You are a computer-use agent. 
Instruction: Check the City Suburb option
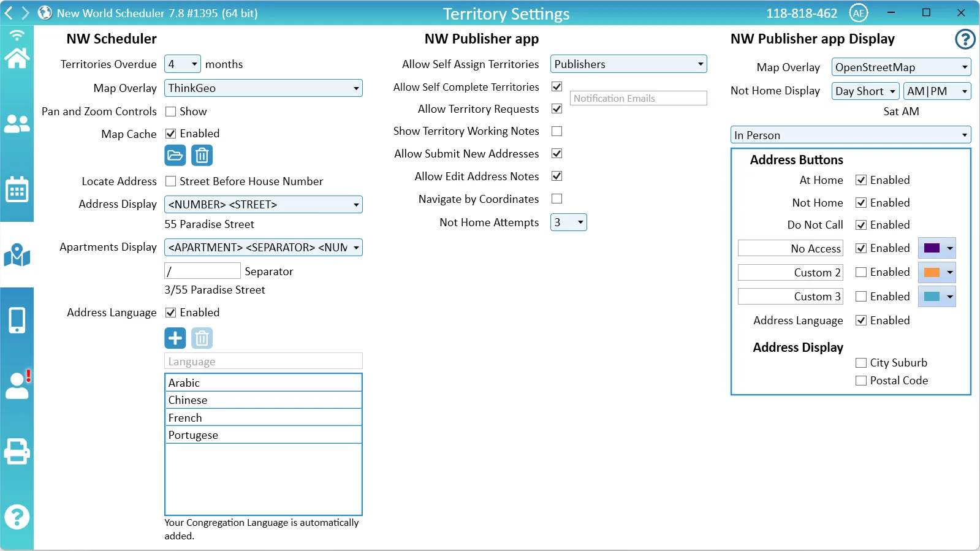pos(861,363)
